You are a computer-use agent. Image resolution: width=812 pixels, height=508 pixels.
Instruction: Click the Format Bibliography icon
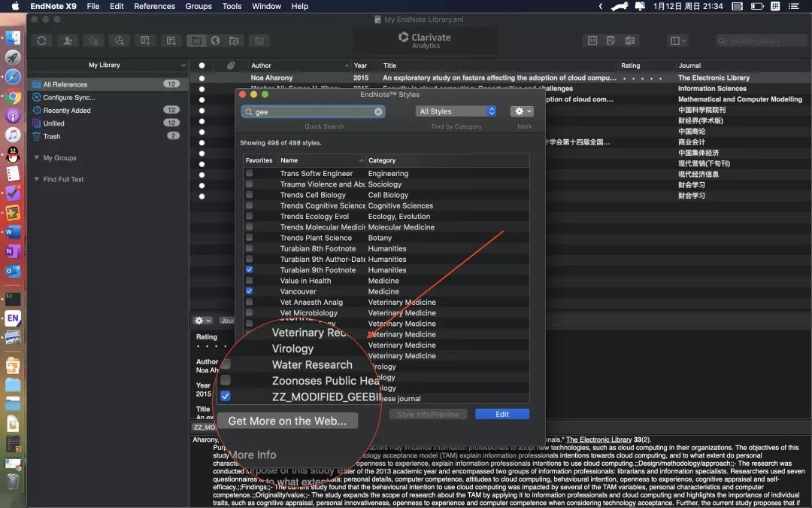point(611,41)
